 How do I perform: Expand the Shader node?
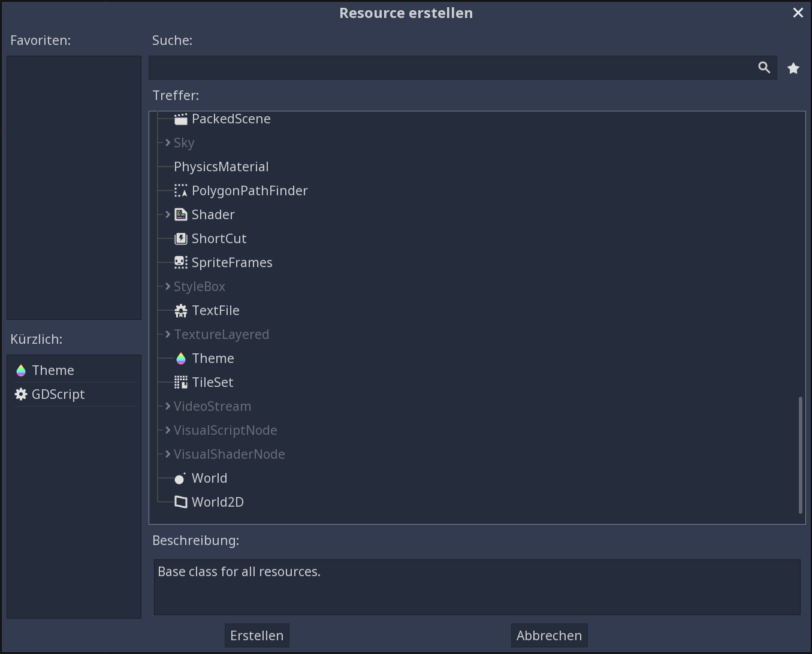point(168,214)
